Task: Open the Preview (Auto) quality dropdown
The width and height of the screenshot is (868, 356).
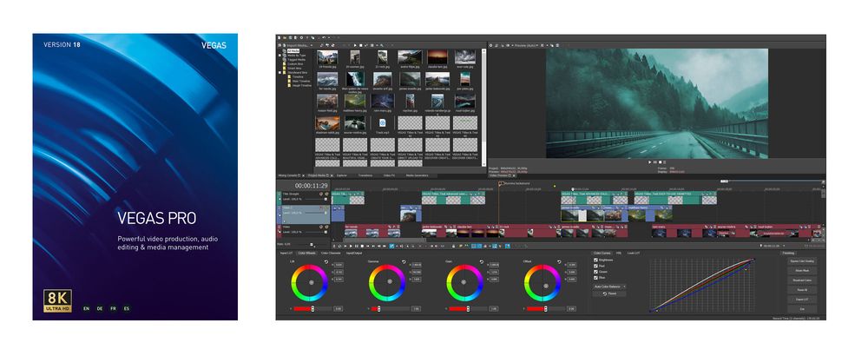Action: pyautogui.click(x=528, y=45)
